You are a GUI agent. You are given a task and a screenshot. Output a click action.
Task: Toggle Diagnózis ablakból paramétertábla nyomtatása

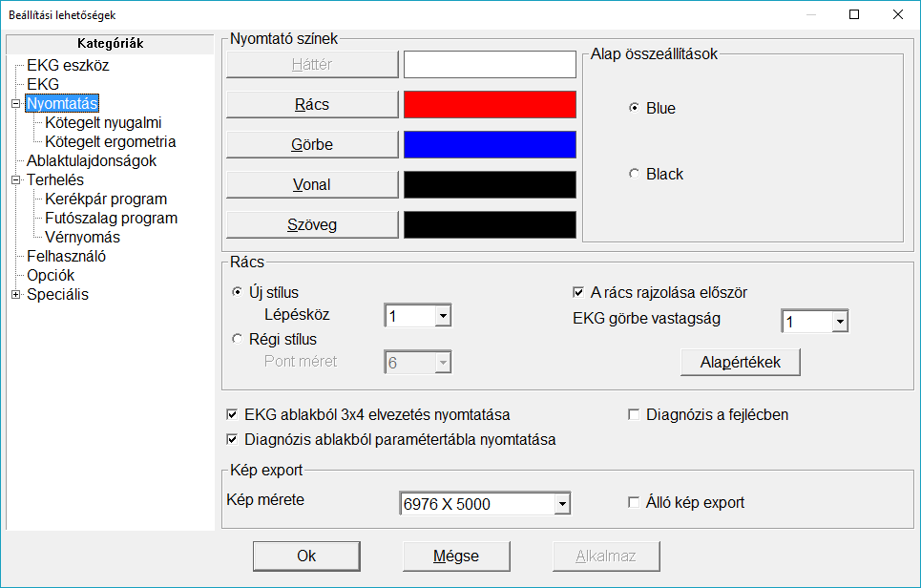tap(232, 439)
